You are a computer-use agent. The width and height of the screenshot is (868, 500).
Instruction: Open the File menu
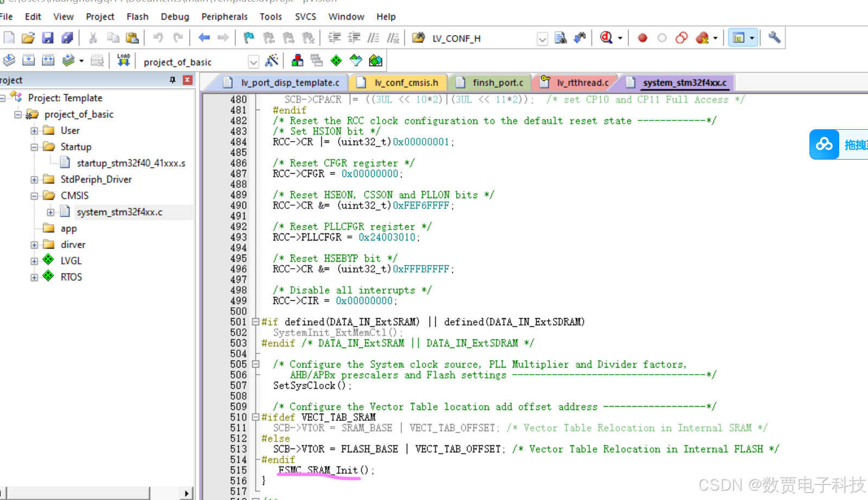(x=6, y=16)
